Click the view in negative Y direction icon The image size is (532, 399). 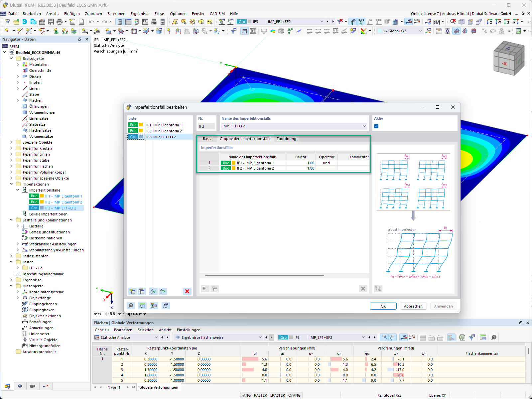click(498, 22)
